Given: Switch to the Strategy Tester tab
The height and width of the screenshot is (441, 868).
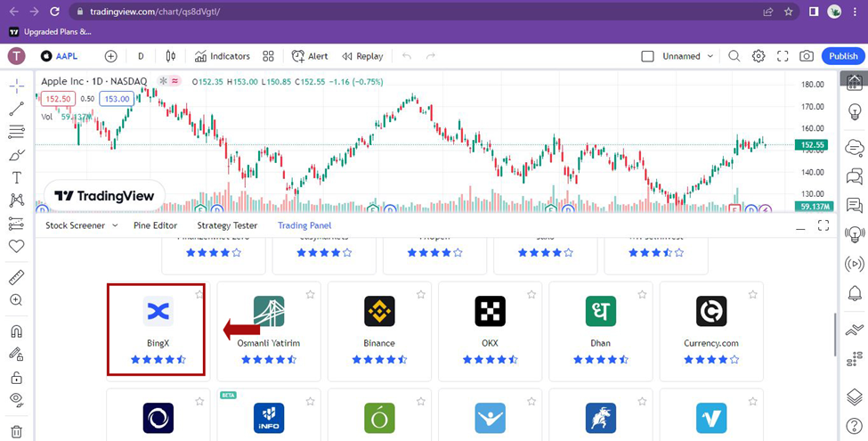Looking at the screenshot, I should pyautogui.click(x=227, y=225).
